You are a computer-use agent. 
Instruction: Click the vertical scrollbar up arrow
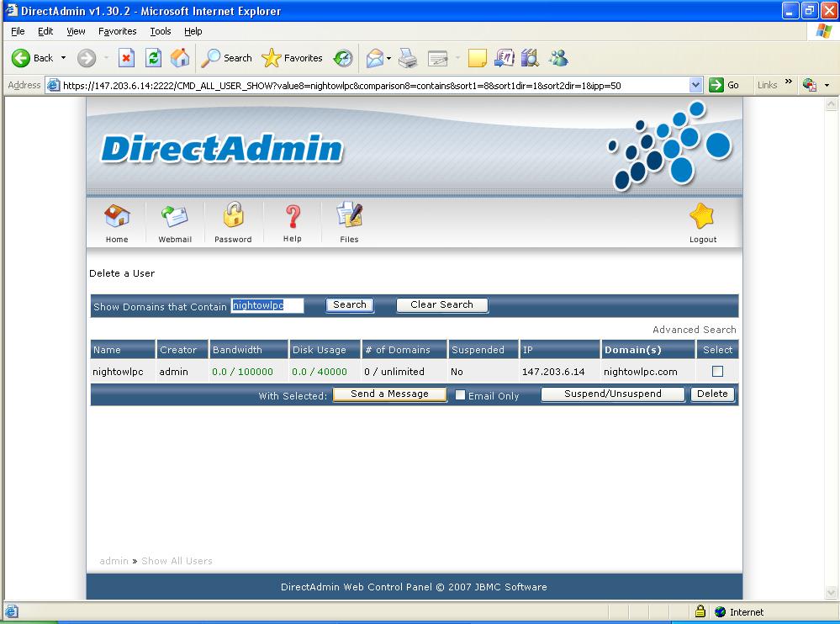click(x=831, y=104)
